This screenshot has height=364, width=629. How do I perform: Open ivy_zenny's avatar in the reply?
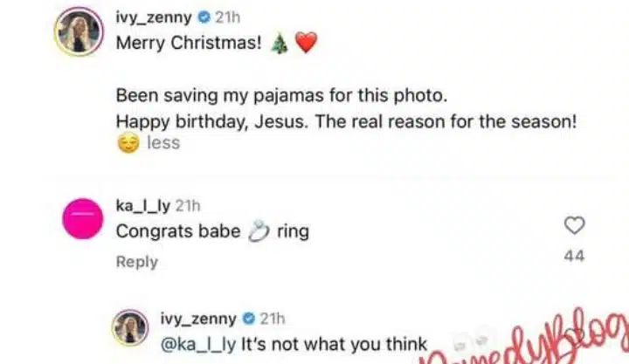[x=130, y=329]
